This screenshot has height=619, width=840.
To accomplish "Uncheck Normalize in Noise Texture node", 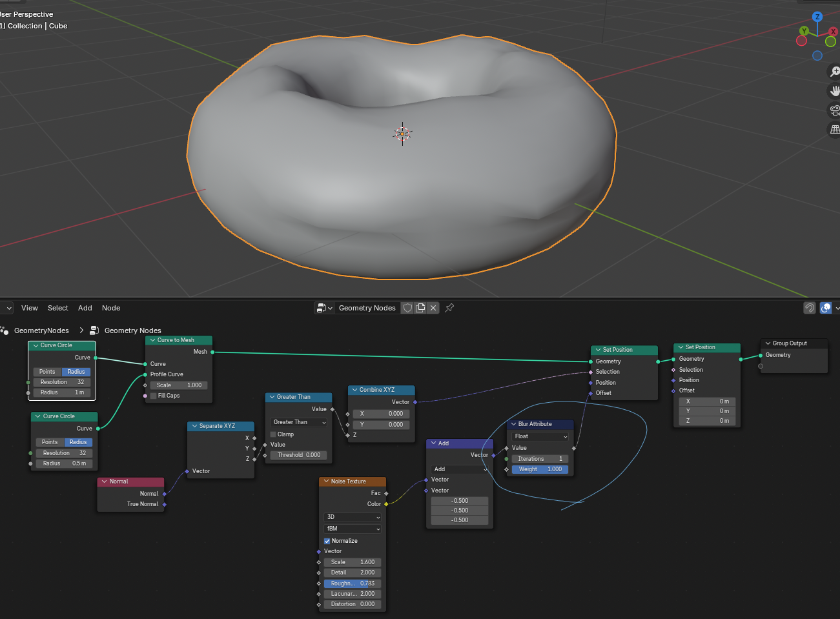I will coord(327,541).
